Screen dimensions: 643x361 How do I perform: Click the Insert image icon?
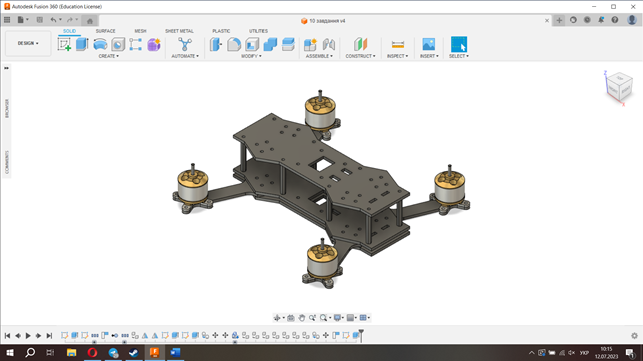(429, 44)
